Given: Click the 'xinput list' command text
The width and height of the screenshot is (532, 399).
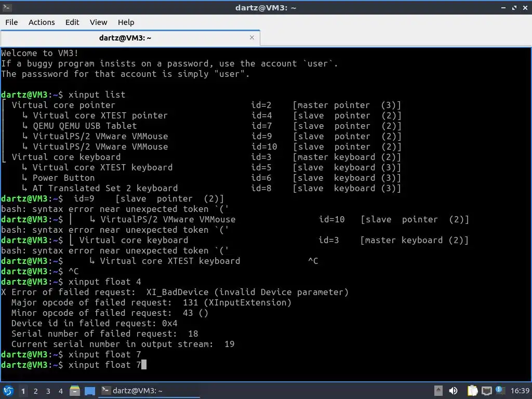Looking at the screenshot, I should pos(97,95).
